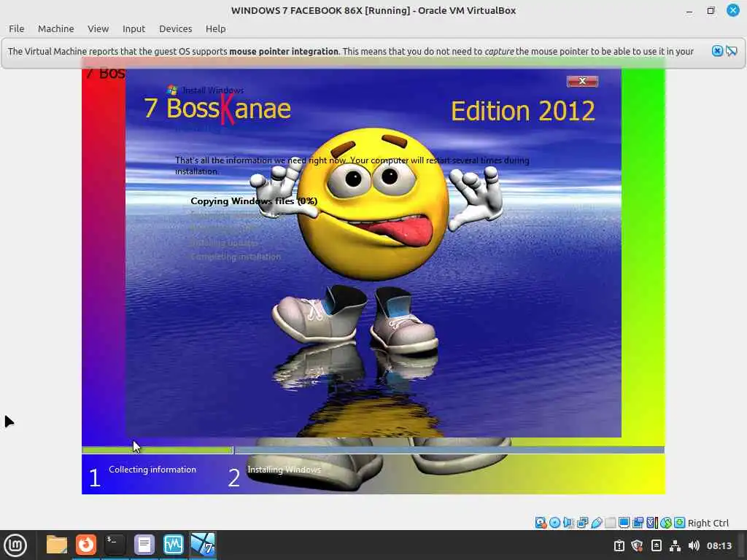Click the '7 BossKanae' title text
This screenshot has width=747, height=560.
[x=217, y=109]
